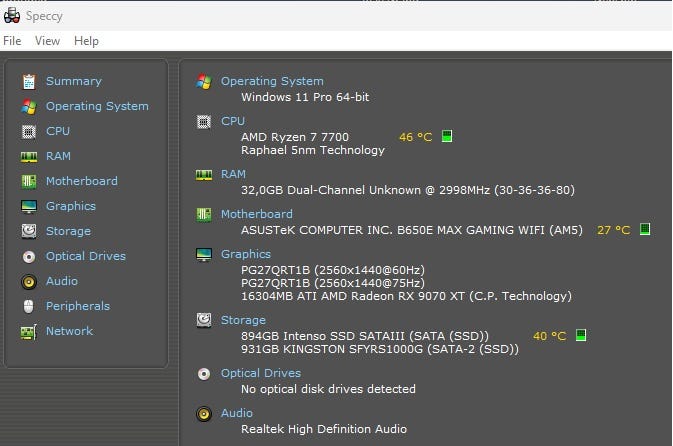Click the Storage drive icon in summary pane
This screenshot has width=673, height=446.
click(x=204, y=320)
